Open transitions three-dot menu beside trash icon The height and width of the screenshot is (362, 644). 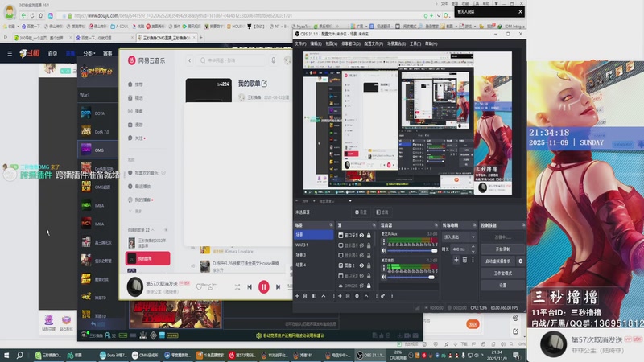pos(473,260)
